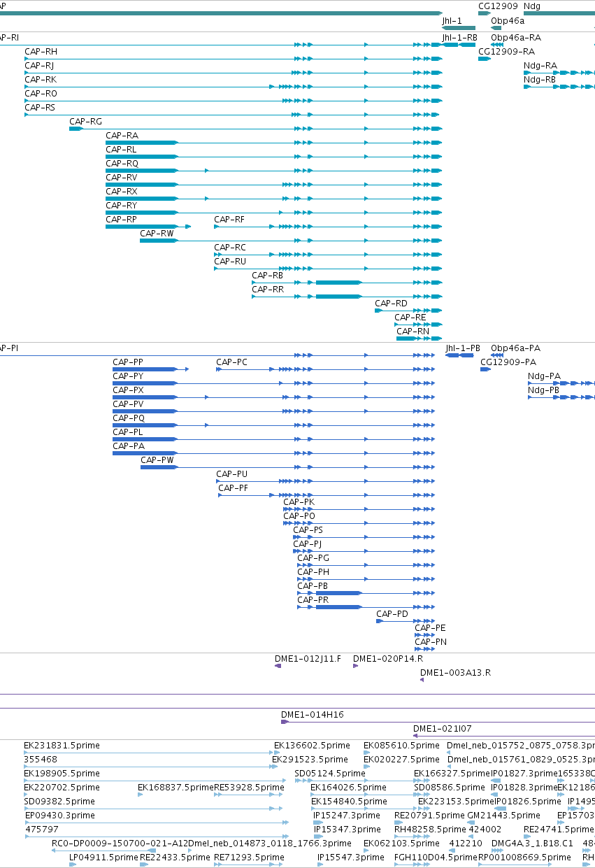Click the EP09430.3prime EST label

click(x=59, y=816)
